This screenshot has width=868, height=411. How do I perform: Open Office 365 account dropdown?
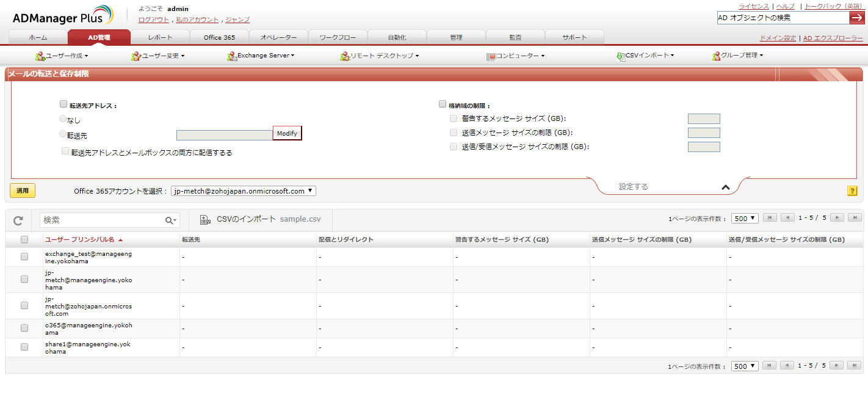tap(244, 191)
